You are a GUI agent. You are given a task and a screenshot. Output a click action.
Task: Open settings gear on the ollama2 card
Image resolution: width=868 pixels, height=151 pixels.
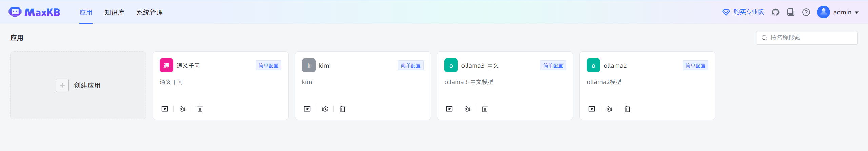click(609, 109)
